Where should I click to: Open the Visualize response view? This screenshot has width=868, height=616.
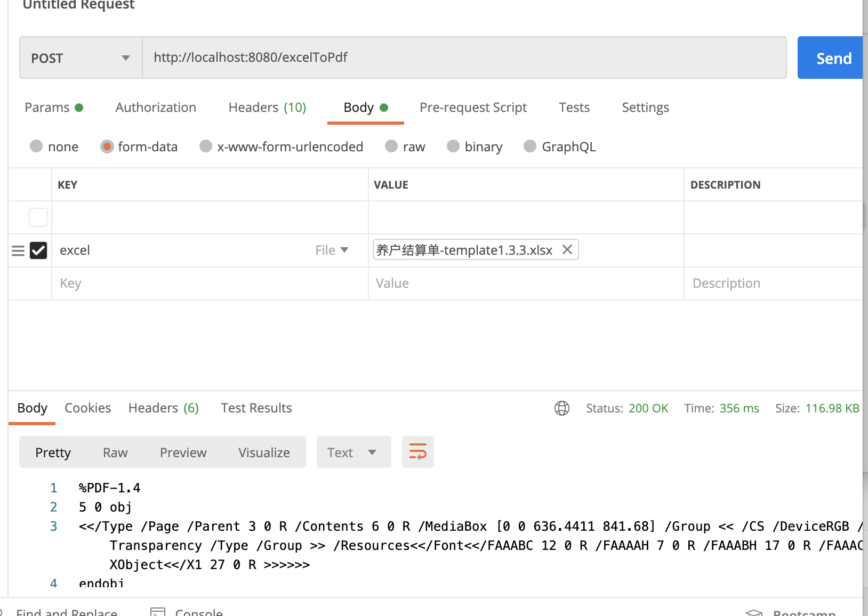263,452
